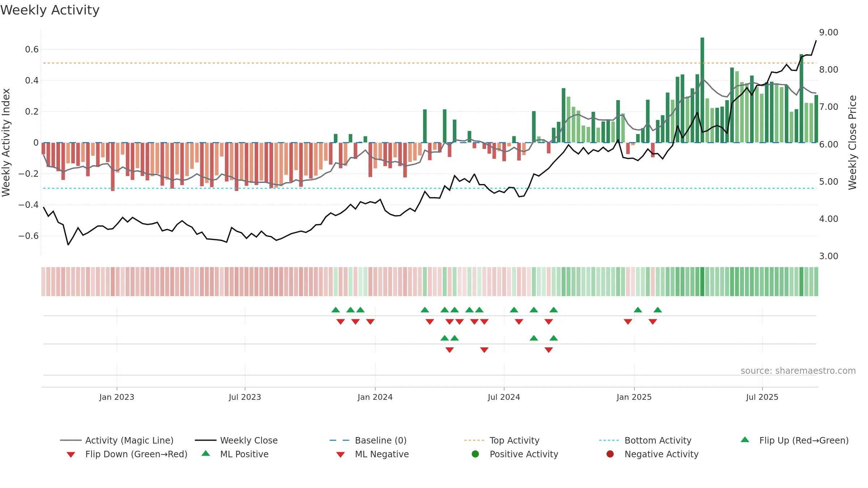Click the ML Negative red triangle legend icon
Image resolution: width=868 pixels, height=488 pixels.
[340, 455]
